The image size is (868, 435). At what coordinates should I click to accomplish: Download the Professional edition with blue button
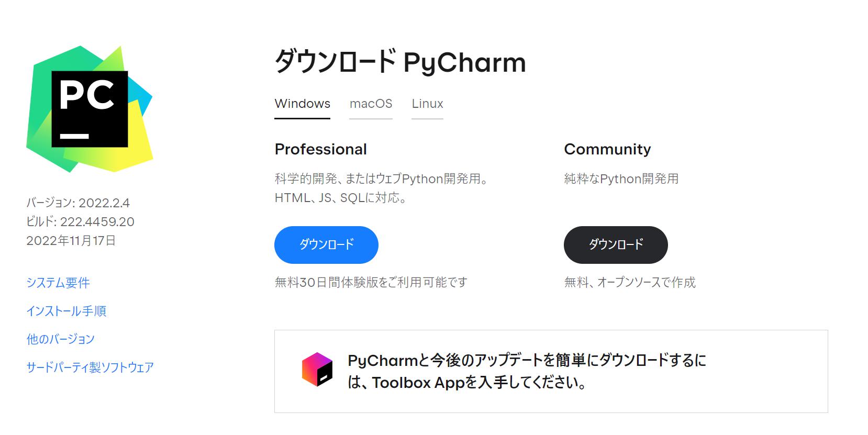coord(326,245)
